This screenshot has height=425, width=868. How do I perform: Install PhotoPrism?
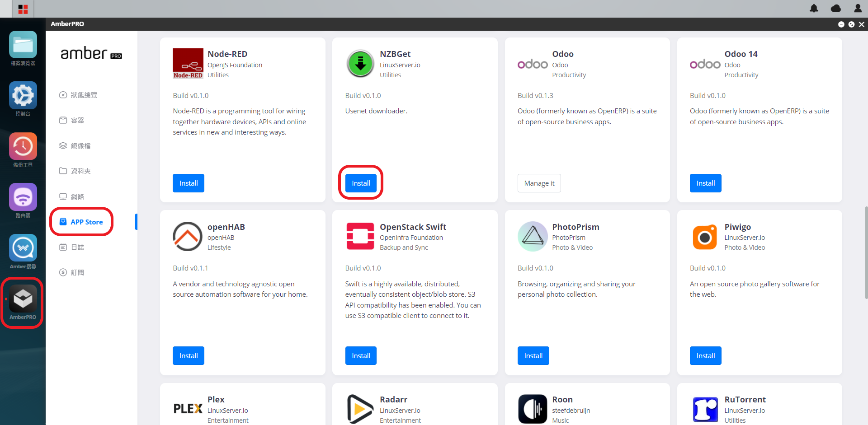click(x=533, y=355)
